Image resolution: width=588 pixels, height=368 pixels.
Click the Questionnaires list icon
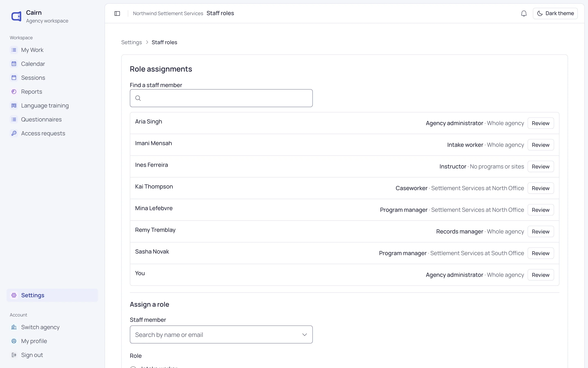(14, 119)
